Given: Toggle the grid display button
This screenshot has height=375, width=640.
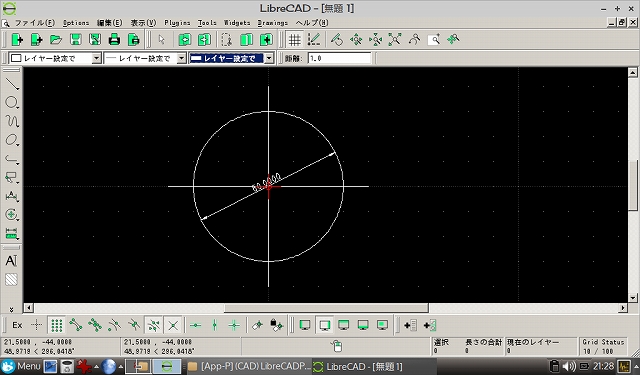Looking at the screenshot, I should click(294, 40).
